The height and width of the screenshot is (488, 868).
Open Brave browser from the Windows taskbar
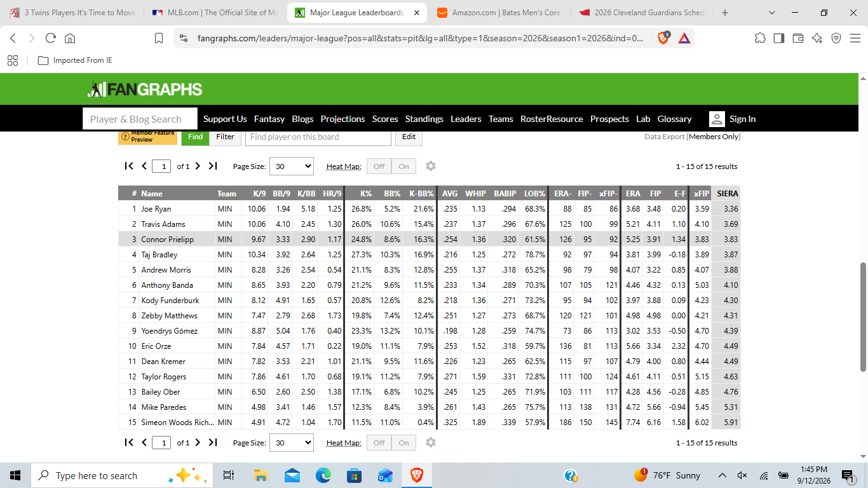coord(417,475)
